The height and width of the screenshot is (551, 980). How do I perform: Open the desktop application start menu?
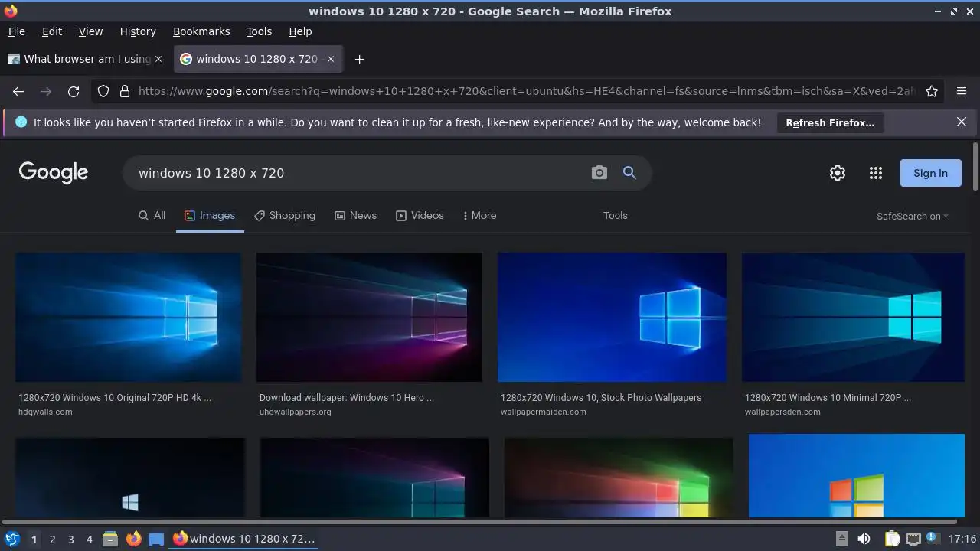12,539
